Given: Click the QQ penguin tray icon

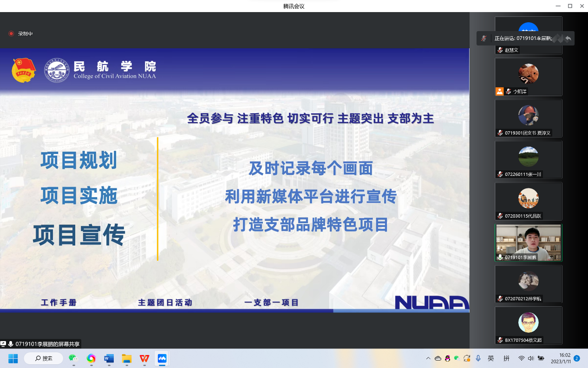Looking at the screenshot, I should (447, 358).
